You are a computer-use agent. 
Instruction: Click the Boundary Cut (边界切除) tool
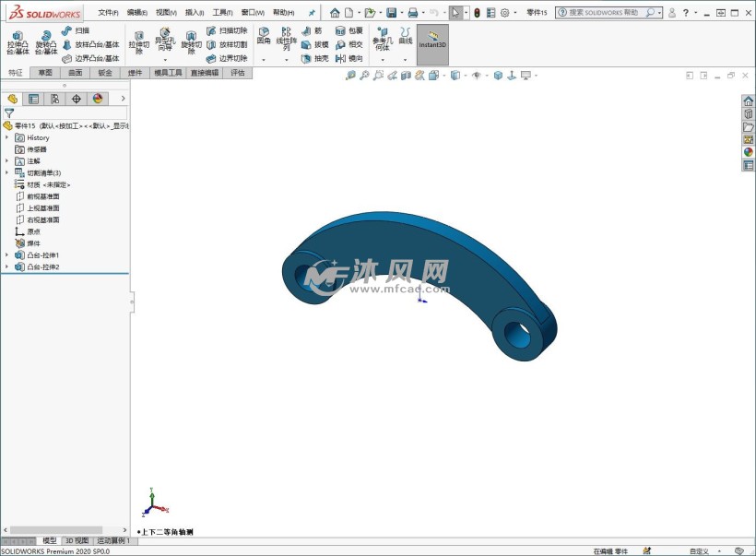[227, 58]
